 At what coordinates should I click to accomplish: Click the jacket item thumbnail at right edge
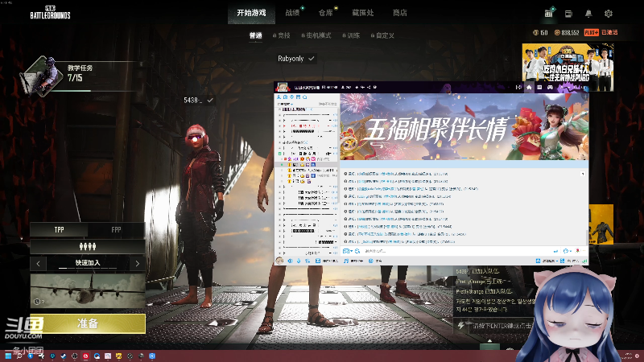click(601, 224)
